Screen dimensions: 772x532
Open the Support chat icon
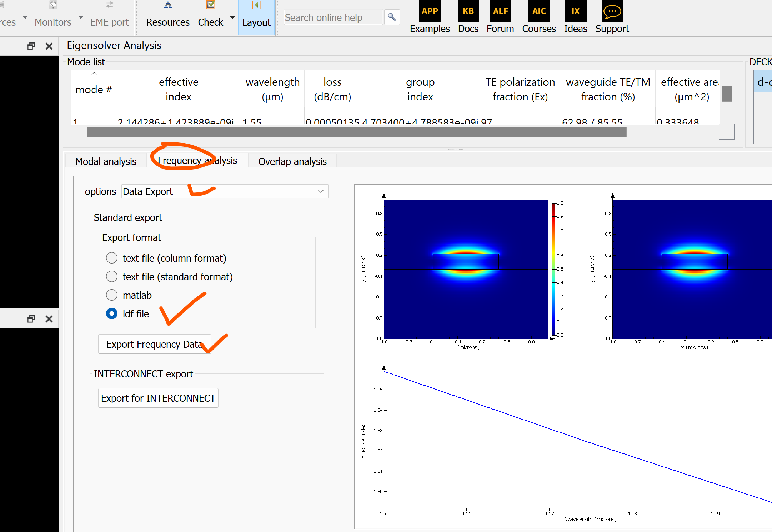[612, 12]
